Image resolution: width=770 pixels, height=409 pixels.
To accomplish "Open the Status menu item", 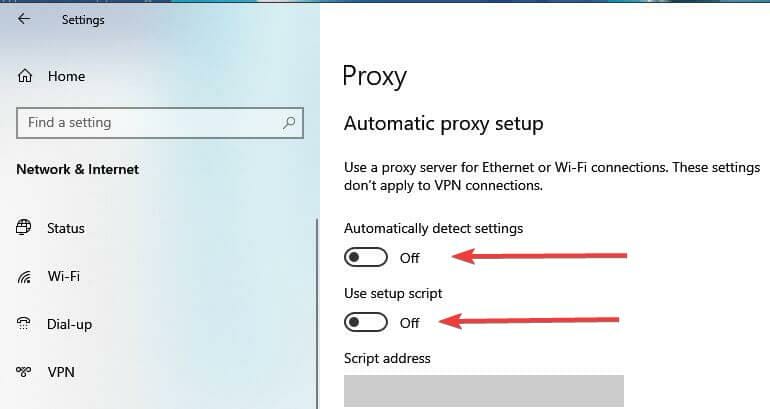I will coord(66,228).
